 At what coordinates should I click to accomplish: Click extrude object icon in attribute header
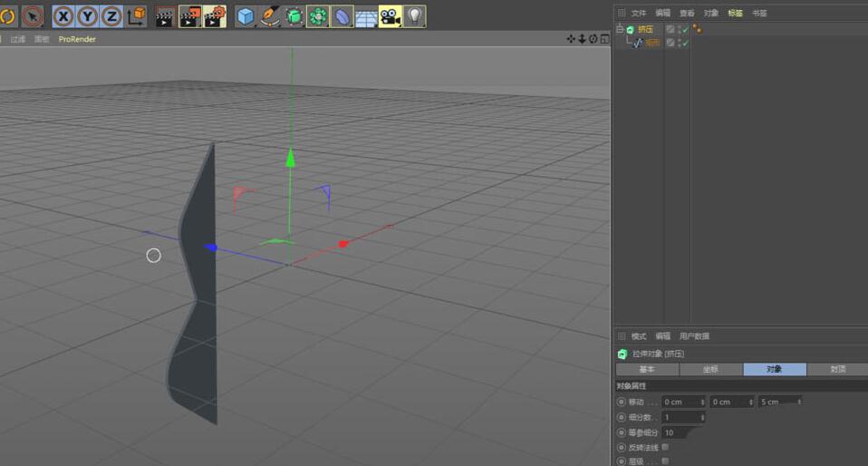(622, 354)
